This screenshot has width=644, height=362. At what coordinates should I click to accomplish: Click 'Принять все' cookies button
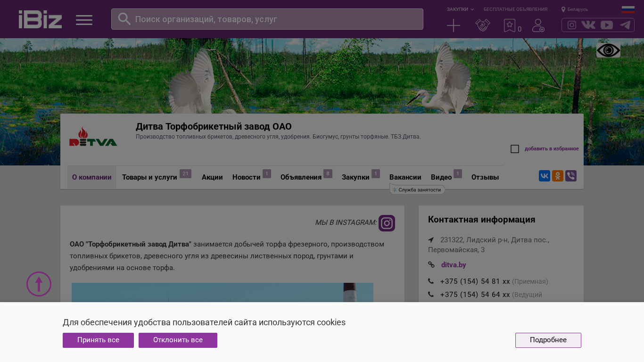98,340
